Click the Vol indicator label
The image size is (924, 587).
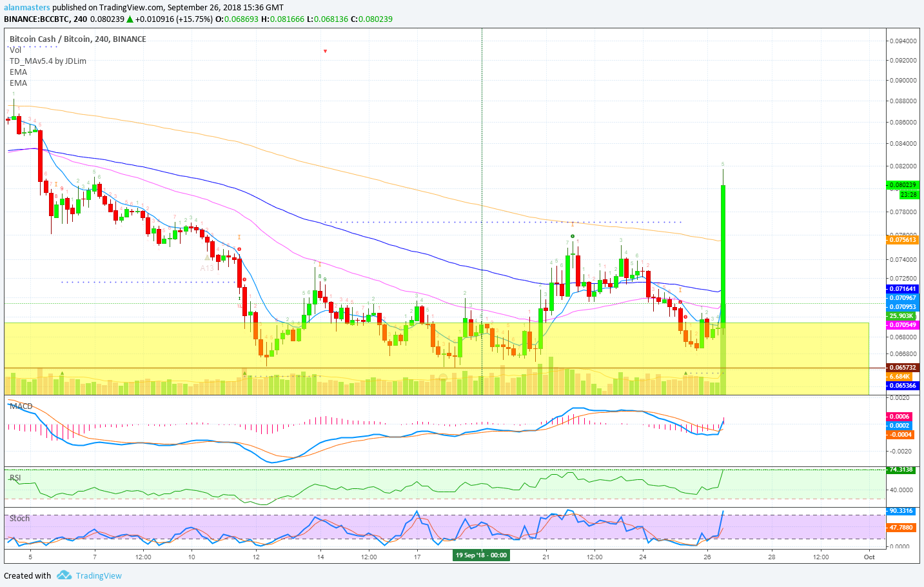coord(15,50)
